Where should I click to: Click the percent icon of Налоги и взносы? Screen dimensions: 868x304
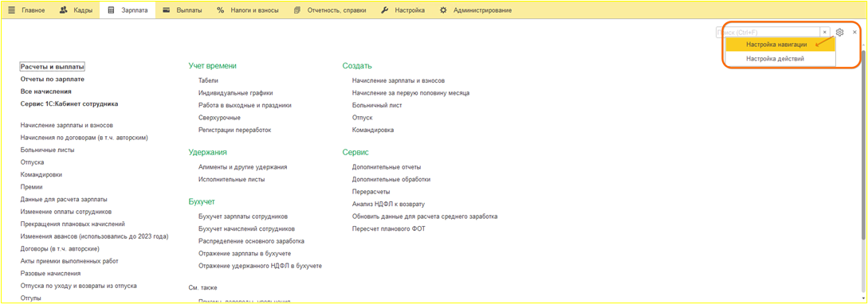pyautogui.click(x=220, y=10)
